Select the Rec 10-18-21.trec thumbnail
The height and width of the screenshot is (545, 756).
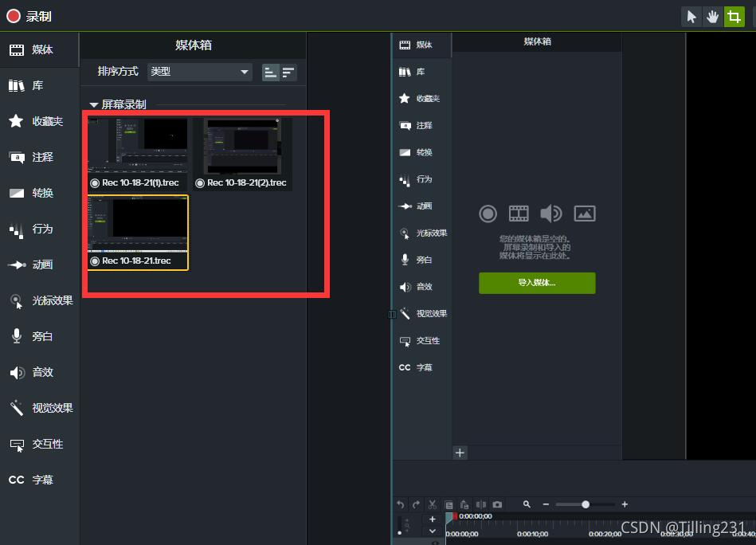(139, 233)
